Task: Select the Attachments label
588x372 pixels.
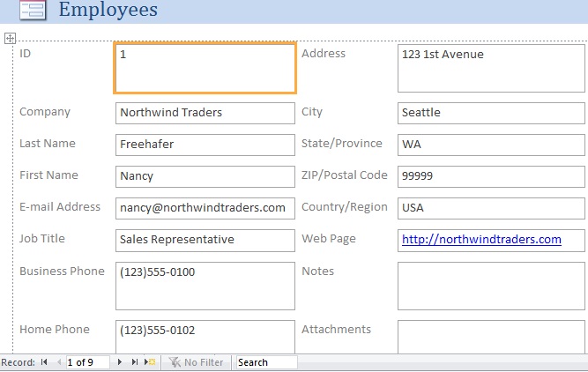Action: (x=337, y=330)
